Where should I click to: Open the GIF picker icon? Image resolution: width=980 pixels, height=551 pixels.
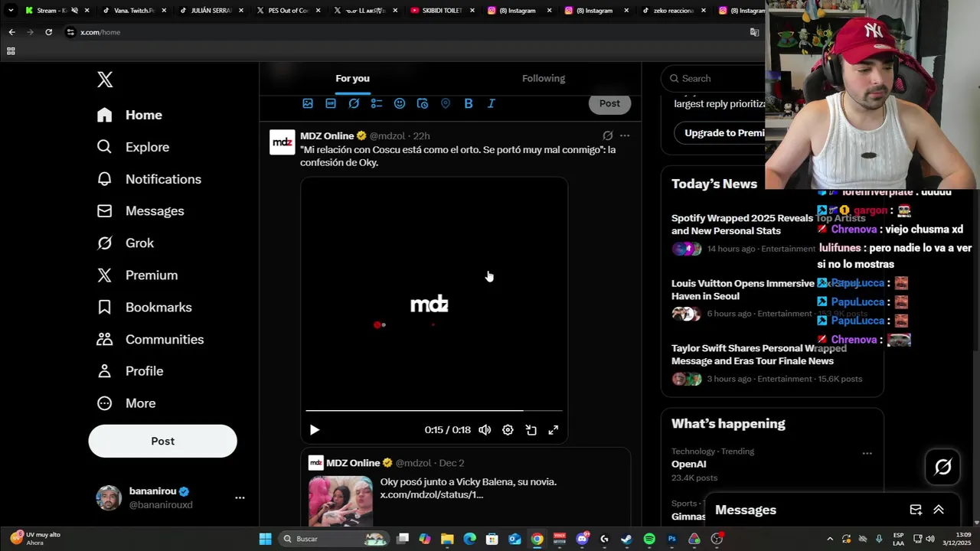(331, 103)
